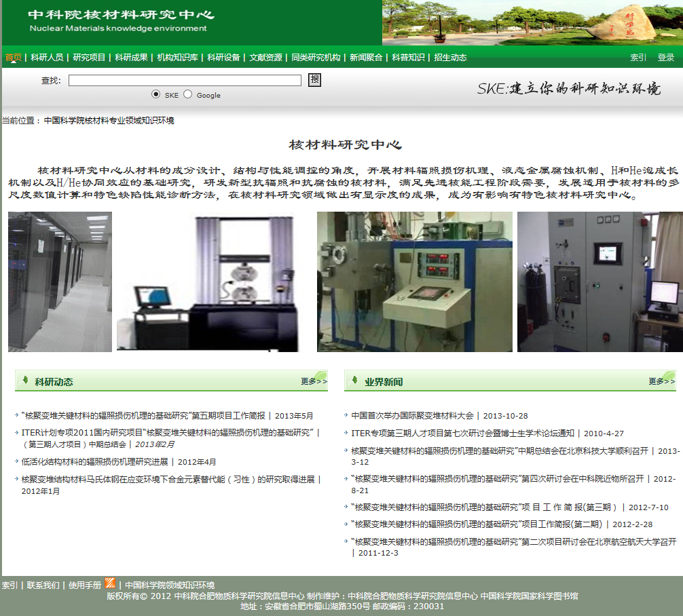Click the 登录 link at top right
Image resolution: width=683 pixels, height=616 pixels.
pyautogui.click(x=665, y=58)
